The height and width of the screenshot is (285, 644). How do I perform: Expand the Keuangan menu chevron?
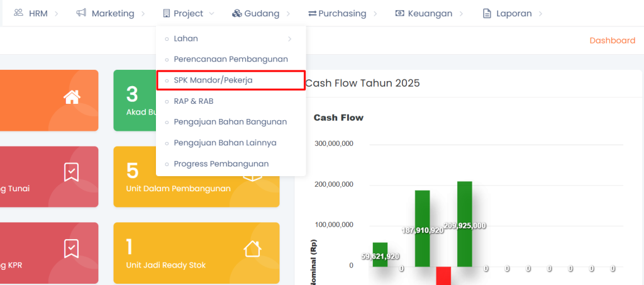pyautogui.click(x=460, y=13)
